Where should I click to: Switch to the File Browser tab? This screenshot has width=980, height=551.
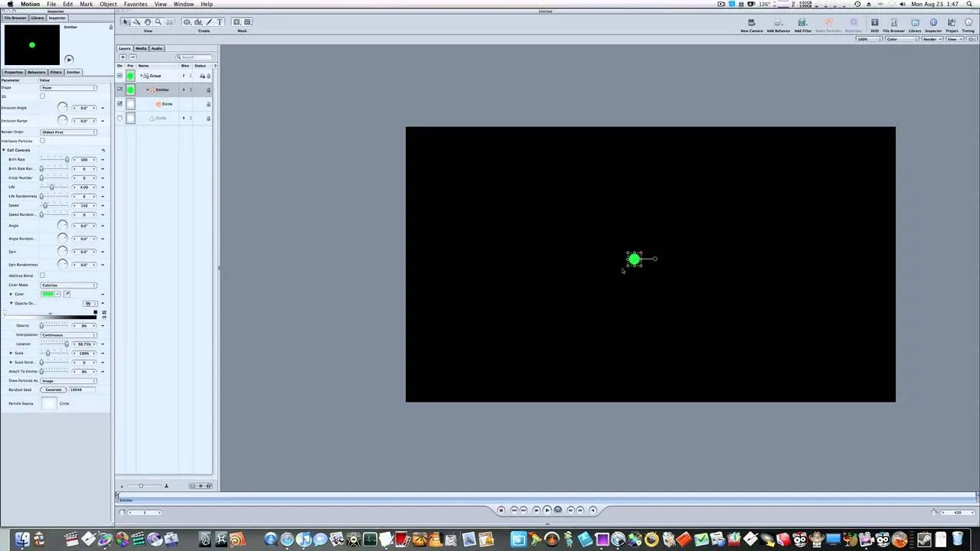point(15,18)
